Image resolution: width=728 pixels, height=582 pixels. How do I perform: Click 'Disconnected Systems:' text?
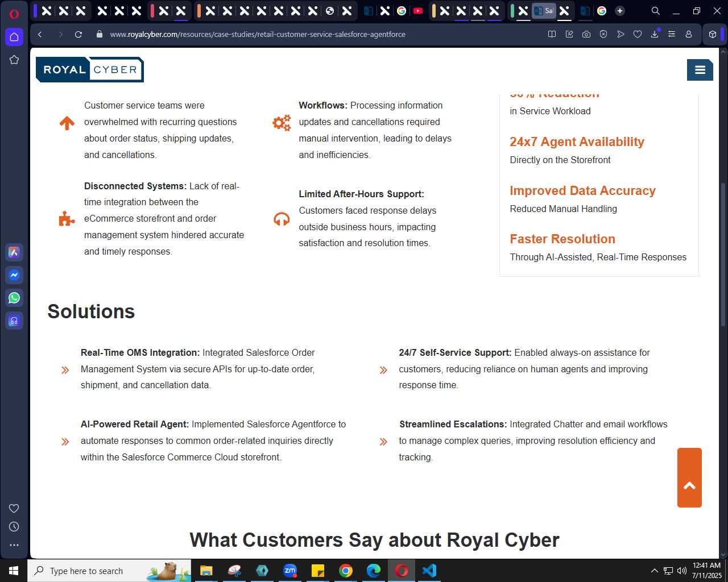click(135, 186)
